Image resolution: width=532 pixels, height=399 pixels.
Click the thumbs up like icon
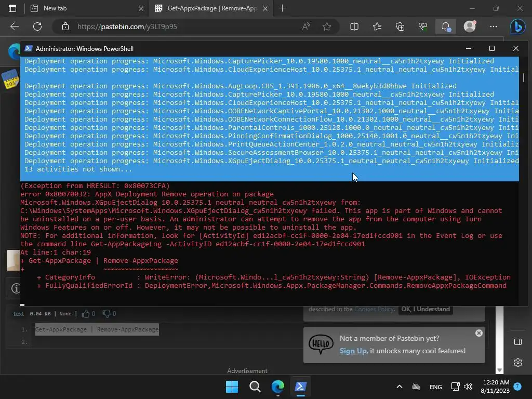click(x=86, y=314)
